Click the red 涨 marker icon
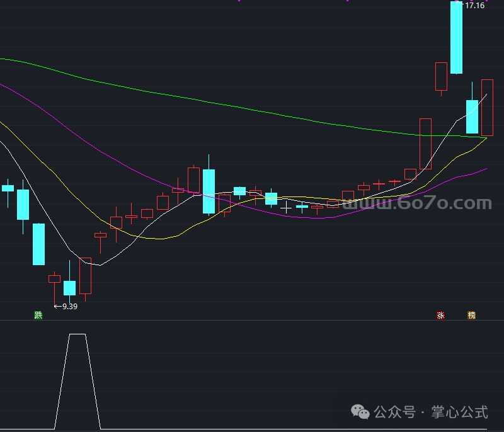This screenshot has width=504, height=432. point(440,315)
